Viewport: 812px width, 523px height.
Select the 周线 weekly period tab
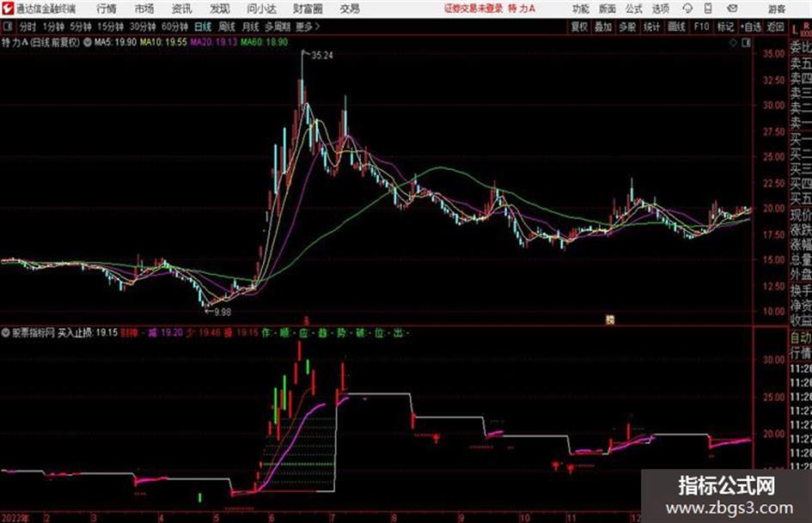click(x=227, y=27)
